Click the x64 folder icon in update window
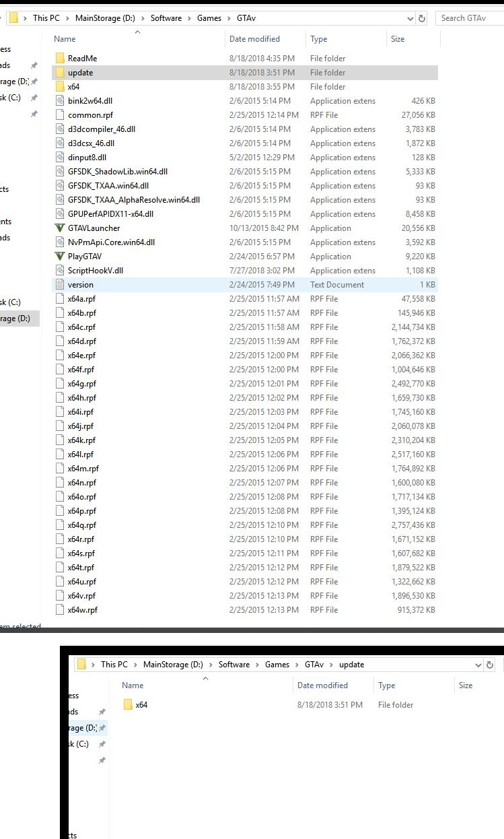The width and height of the screenshot is (504, 839). (128, 705)
